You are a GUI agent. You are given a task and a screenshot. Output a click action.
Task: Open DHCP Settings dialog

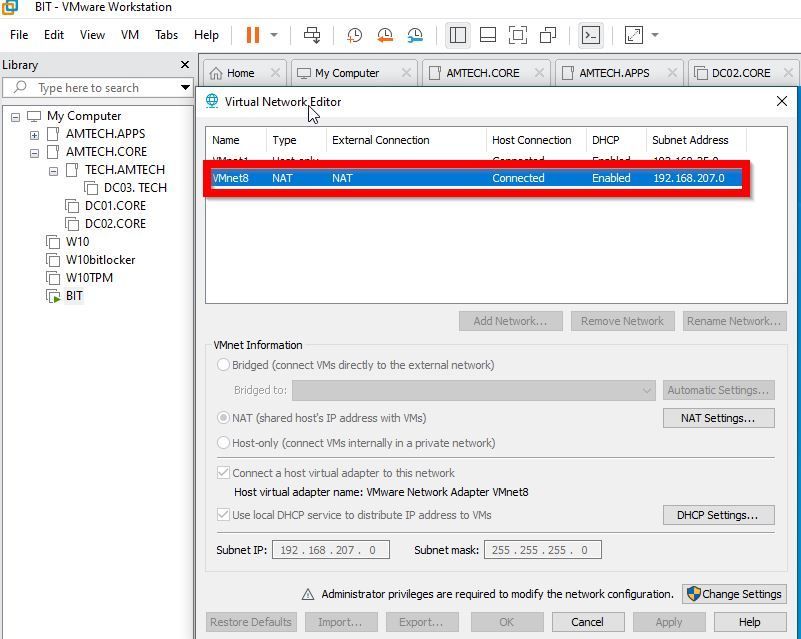(718, 515)
